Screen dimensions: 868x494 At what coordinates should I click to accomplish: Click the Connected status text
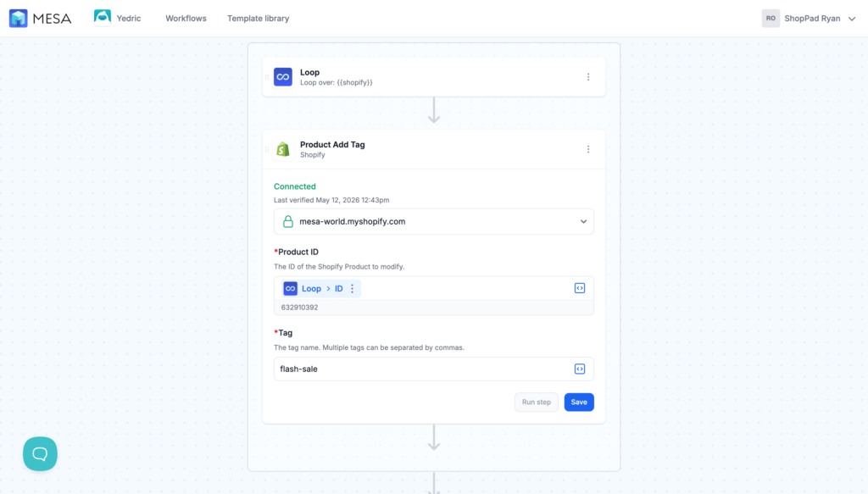[294, 186]
